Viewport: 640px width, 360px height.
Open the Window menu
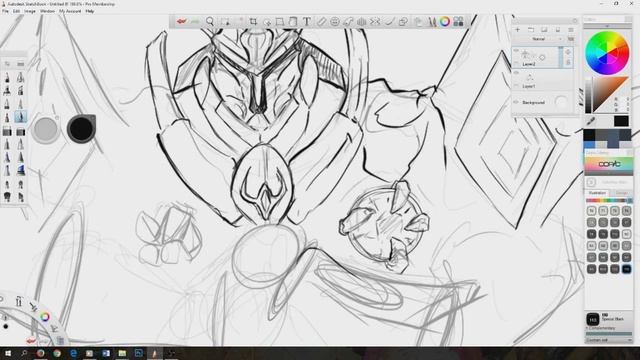coord(47,11)
